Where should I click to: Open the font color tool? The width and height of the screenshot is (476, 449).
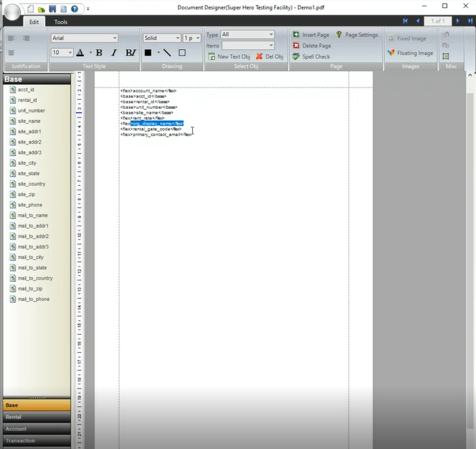coord(80,53)
